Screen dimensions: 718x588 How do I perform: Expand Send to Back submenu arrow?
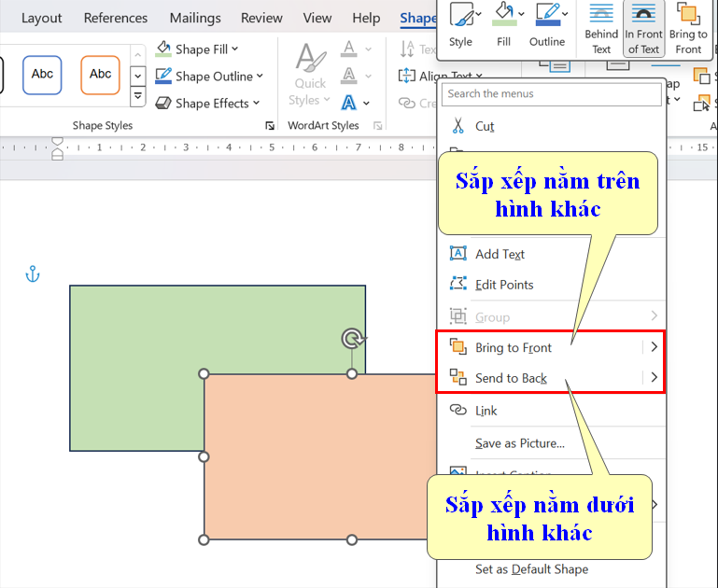pos(654,378)
